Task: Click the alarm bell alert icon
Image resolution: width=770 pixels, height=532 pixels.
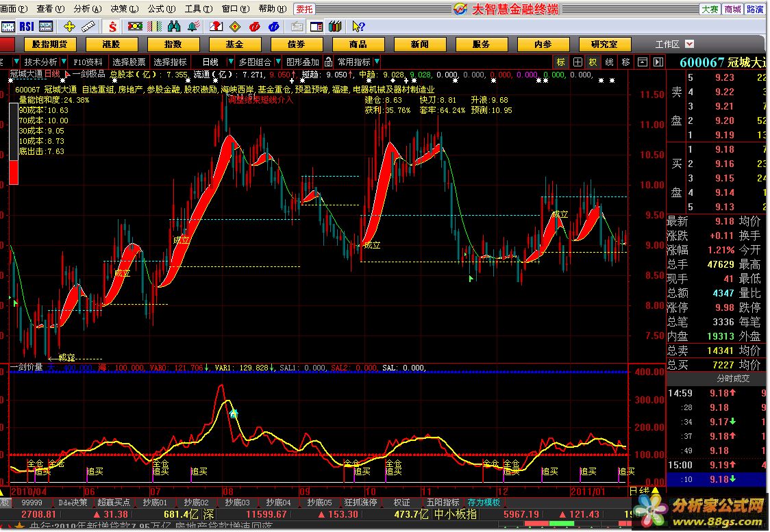Action: click(x=193, y=27)
